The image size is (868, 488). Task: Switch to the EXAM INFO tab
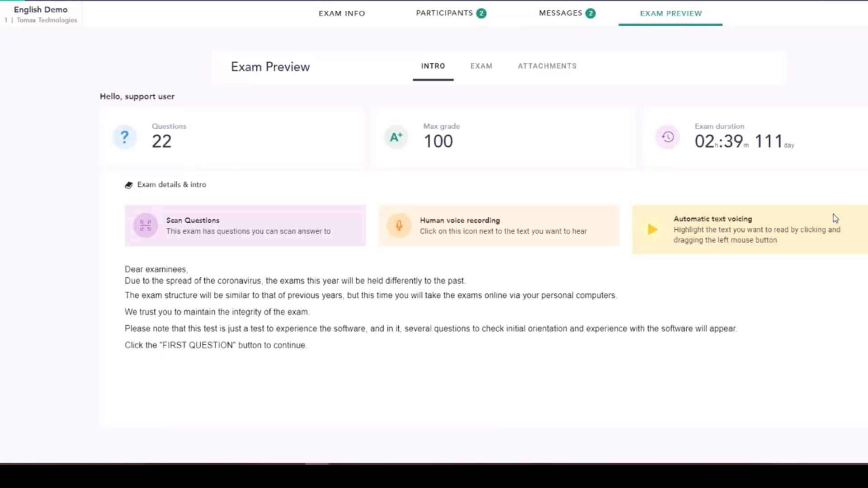click(x=342, y=13)
